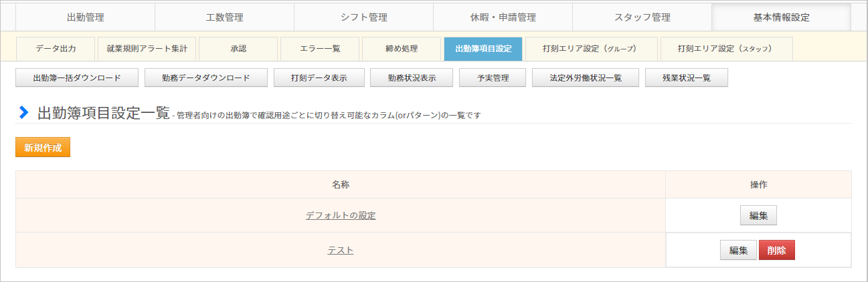Viewport: 868px width, 282px height.
Task: Open 就業規則アラート集計 sub-tab
Action: (147, 49)
